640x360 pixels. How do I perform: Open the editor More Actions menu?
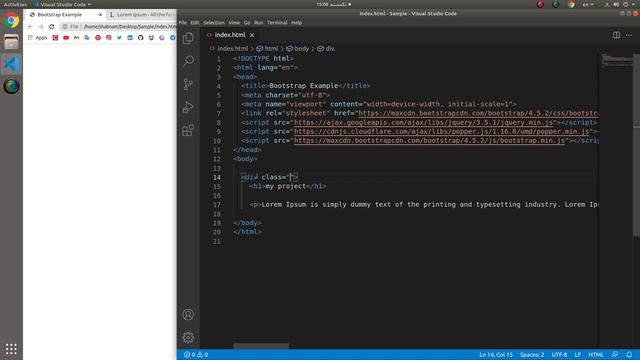629,35
